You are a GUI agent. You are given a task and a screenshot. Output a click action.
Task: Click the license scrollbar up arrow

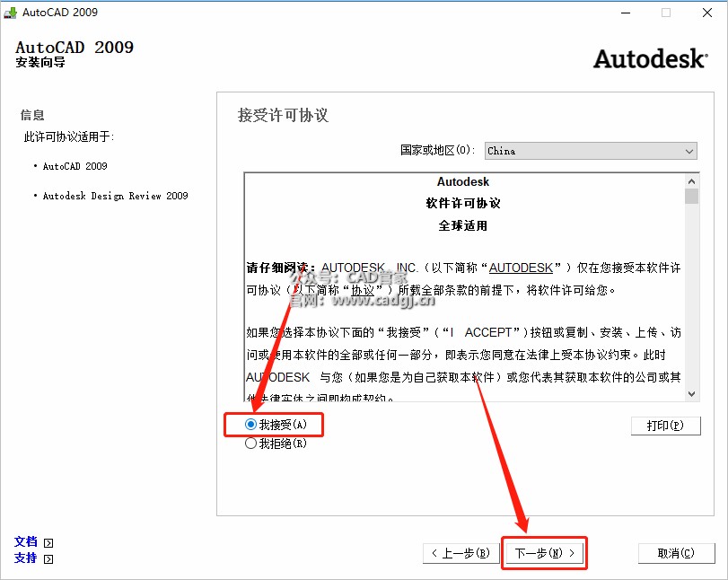[x=691, y=181]
